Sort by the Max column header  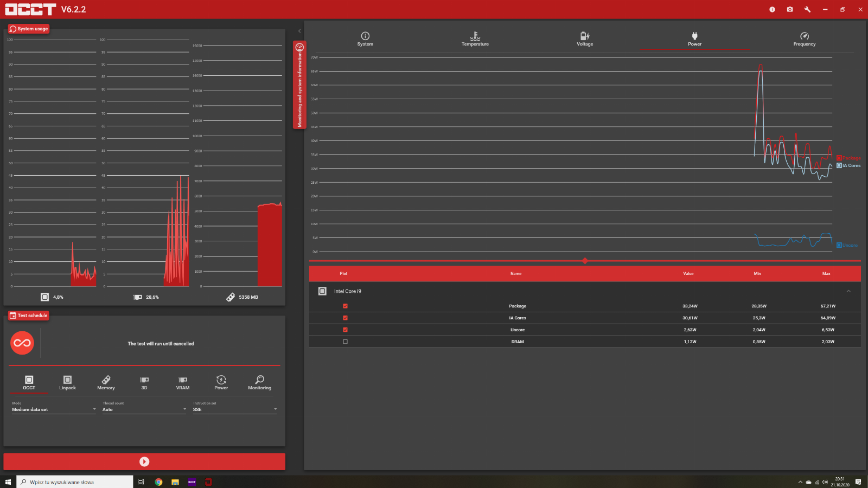(826, 273)
